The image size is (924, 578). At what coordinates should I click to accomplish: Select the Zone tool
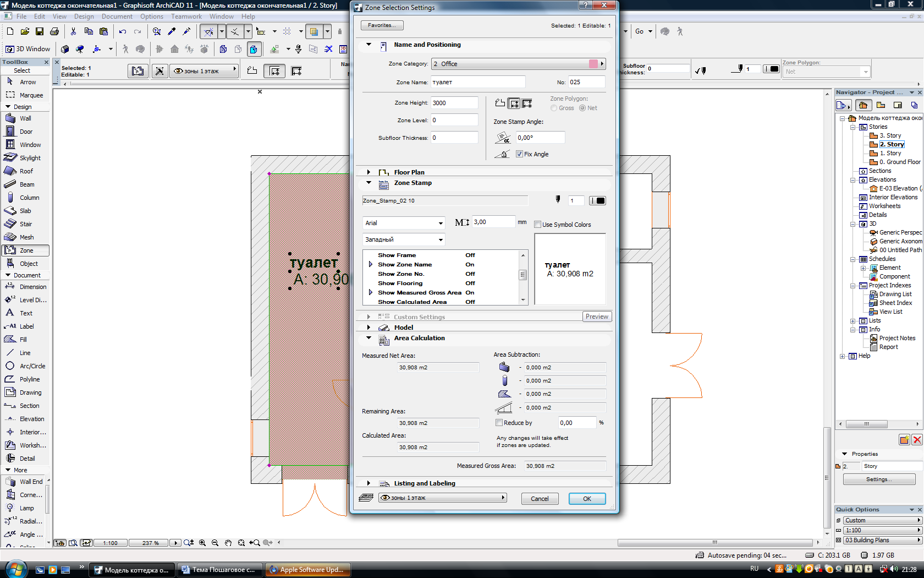point(25,250)
